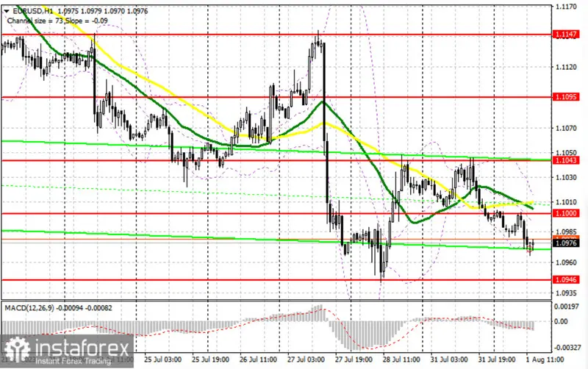
Task: Click the '27 Jul 19:00' time label
Action: (x=354, y=359)
